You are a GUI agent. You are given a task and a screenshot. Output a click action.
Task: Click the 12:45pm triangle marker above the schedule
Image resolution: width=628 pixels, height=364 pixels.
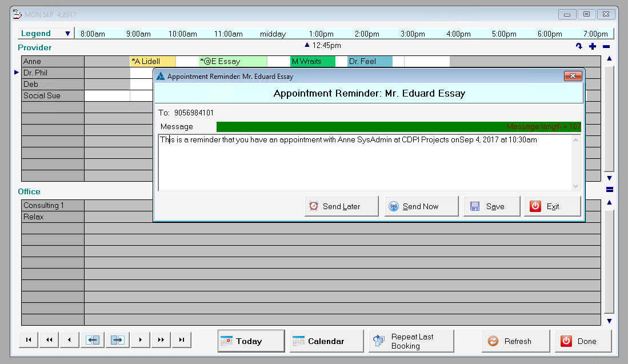[307, 45]
